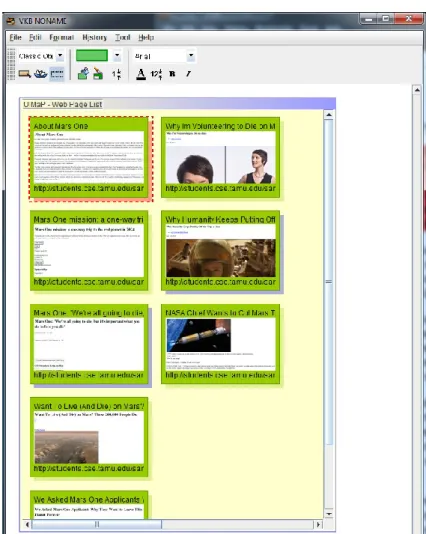The image size is (426, 534).
Task: Select Mars One mission one-way trip title
Action: (x=89, y=220)
